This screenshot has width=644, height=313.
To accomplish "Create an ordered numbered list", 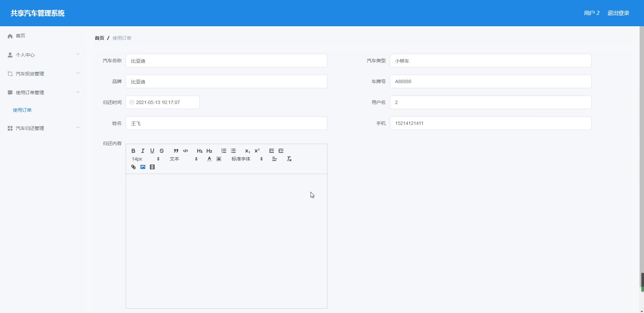I will (x=224, y=151).
